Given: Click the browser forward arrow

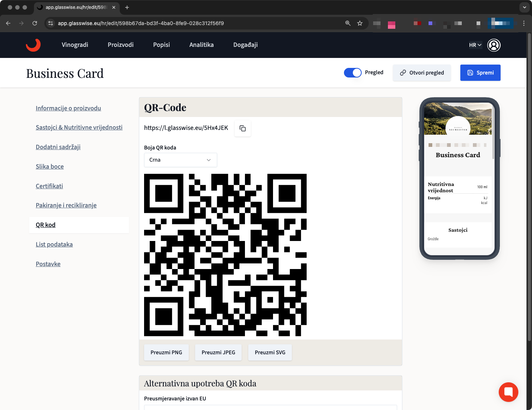Looking at the screenshot, I should [21, 23].
